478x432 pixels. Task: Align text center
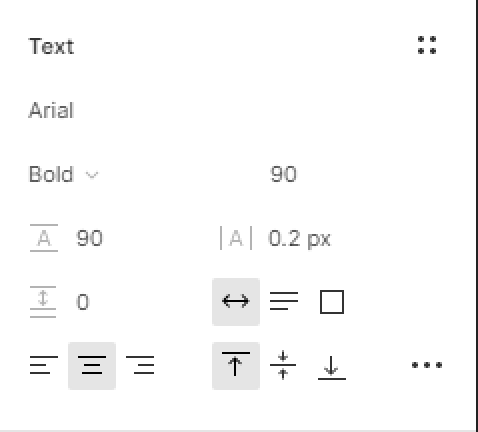tap(92, 366)
